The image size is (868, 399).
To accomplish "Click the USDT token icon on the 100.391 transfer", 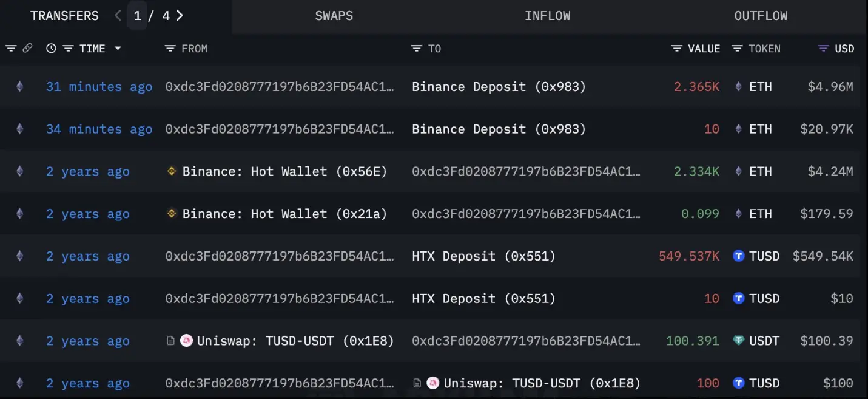I will 739,341.
